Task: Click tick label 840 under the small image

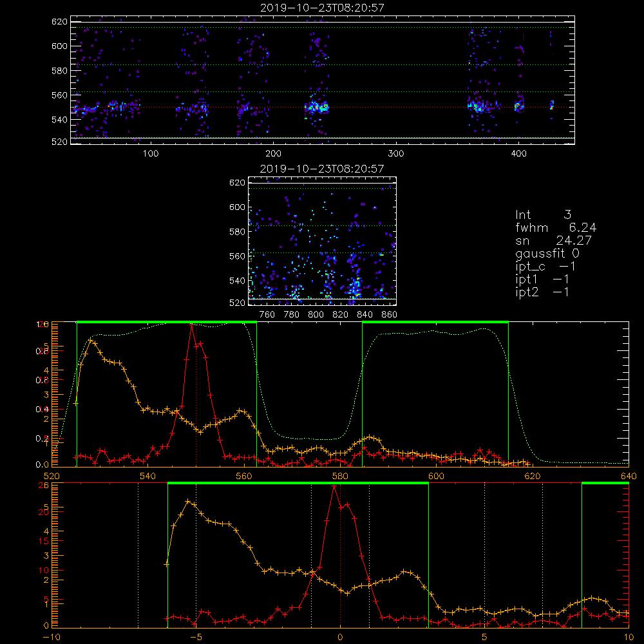Action: tap(365, 315)
